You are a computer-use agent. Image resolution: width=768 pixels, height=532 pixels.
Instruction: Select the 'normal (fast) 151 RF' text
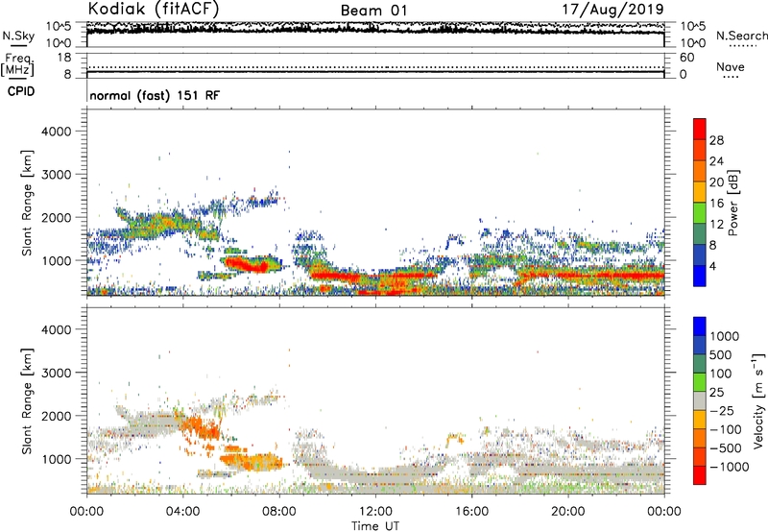[155, 95]
